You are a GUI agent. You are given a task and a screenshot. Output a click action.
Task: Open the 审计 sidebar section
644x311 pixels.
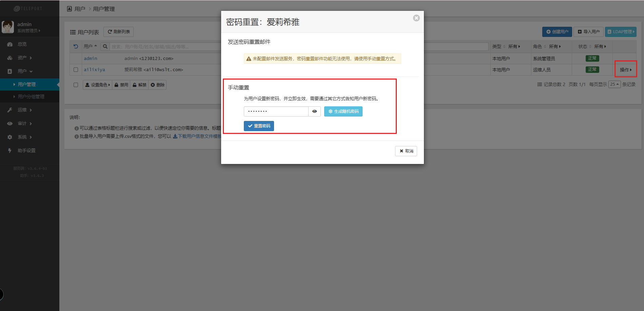point(22,124)
